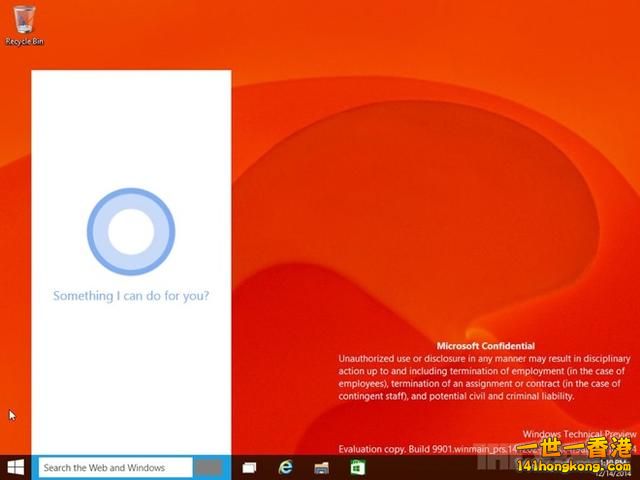This screenshot has height=480, width=640.
Task: Click the gray button beside the search box
Action: (208, 468)
